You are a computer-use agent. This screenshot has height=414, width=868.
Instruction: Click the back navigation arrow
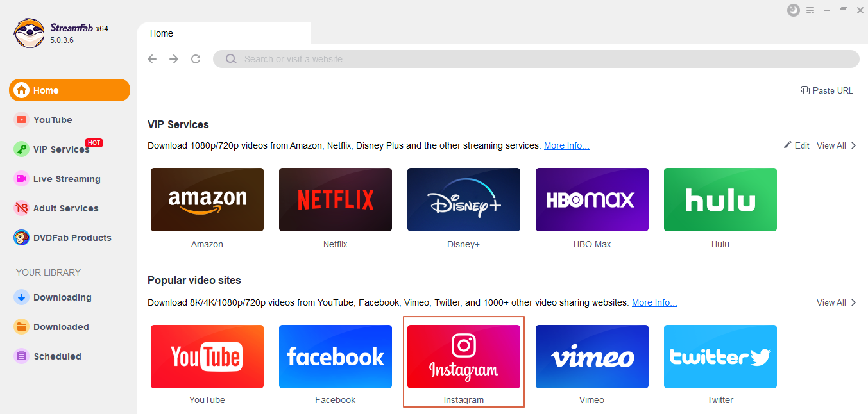pos(152,59)
